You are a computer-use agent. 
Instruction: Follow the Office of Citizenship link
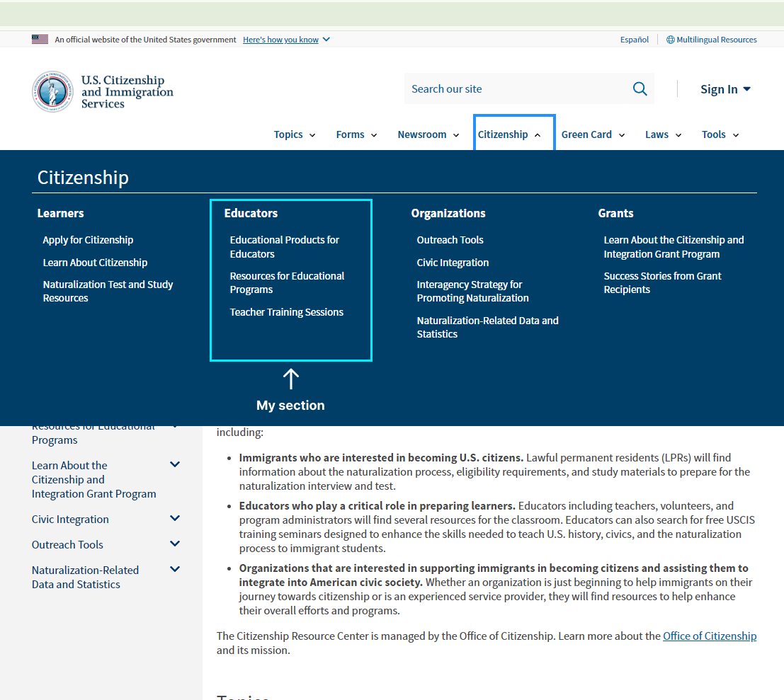point(710,636)
